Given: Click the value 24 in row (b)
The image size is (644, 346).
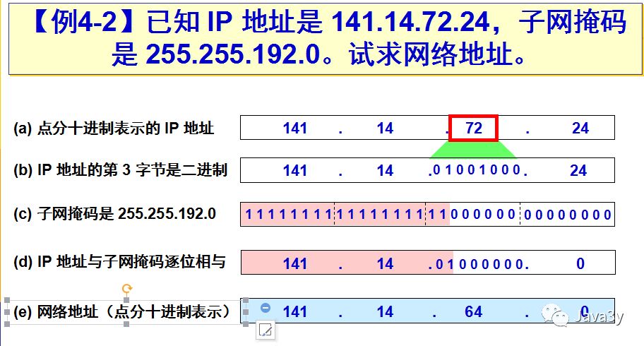Looking at the screenshot, I should (578, 170).
